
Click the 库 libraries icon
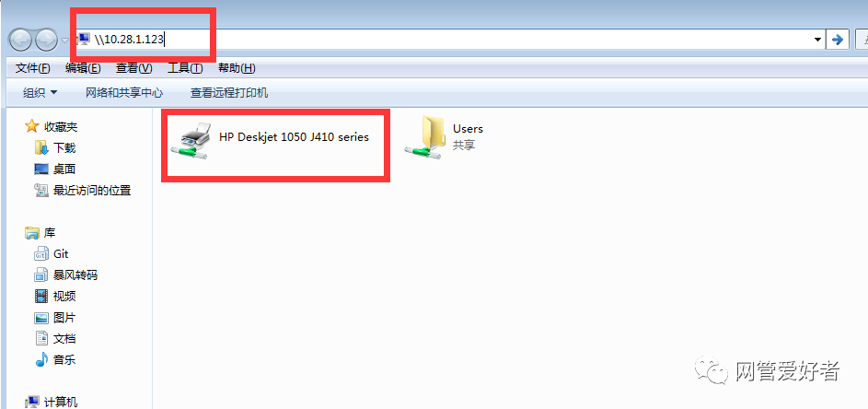[x=32, y=233]
